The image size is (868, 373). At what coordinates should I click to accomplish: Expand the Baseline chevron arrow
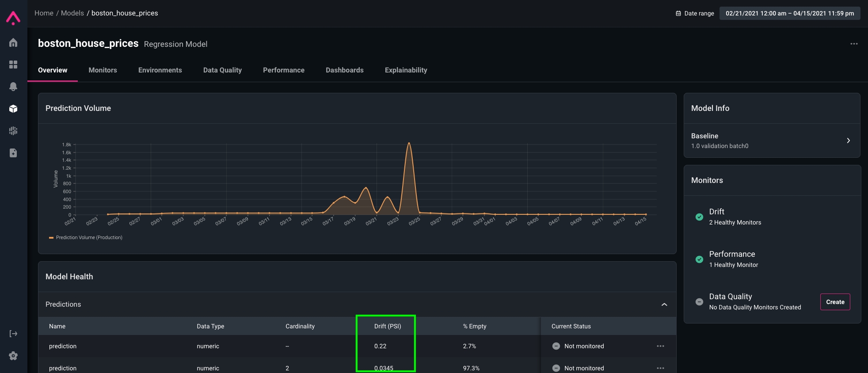coord(848,141)
